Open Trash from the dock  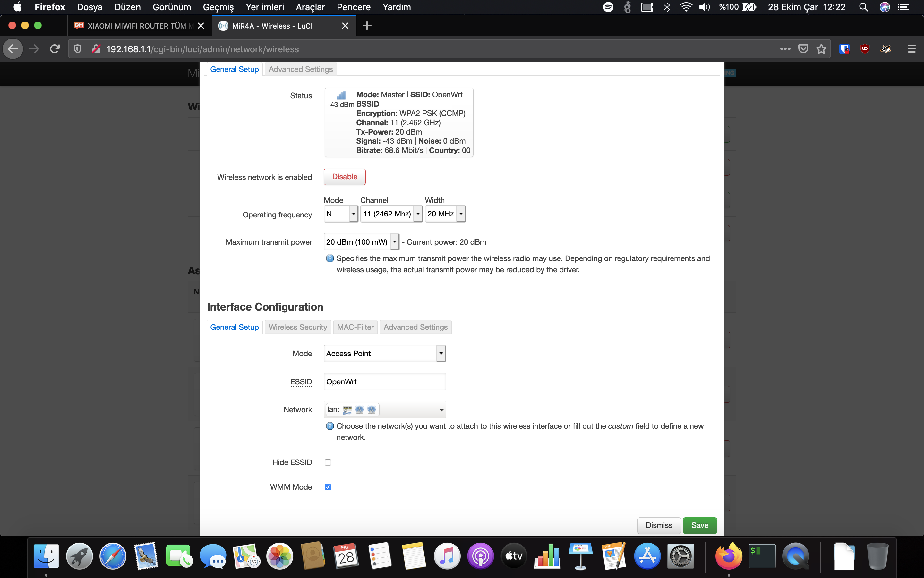point(877,556)
